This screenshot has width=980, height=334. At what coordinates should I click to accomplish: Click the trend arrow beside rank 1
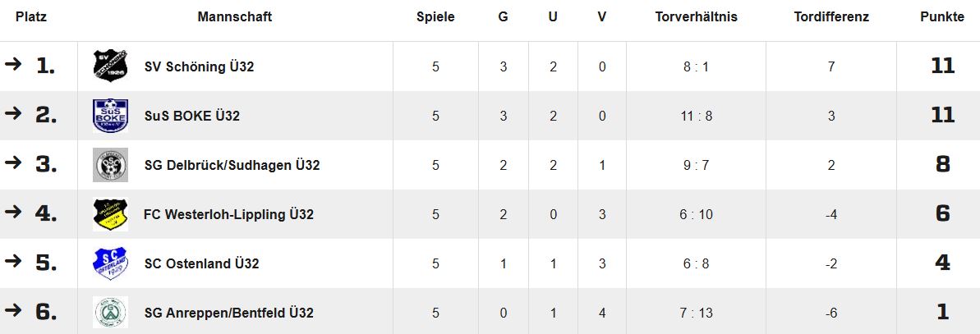(x=12, y=65)
